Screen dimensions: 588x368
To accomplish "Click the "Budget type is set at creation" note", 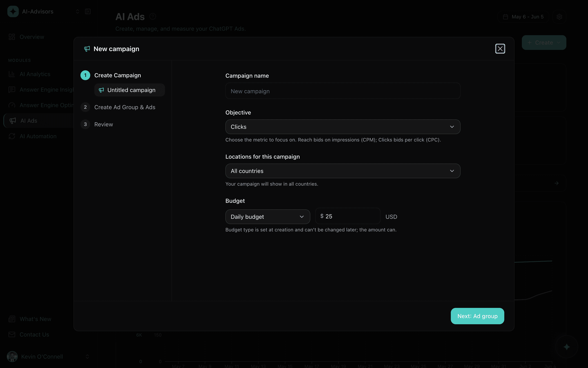I will (311, 230).
